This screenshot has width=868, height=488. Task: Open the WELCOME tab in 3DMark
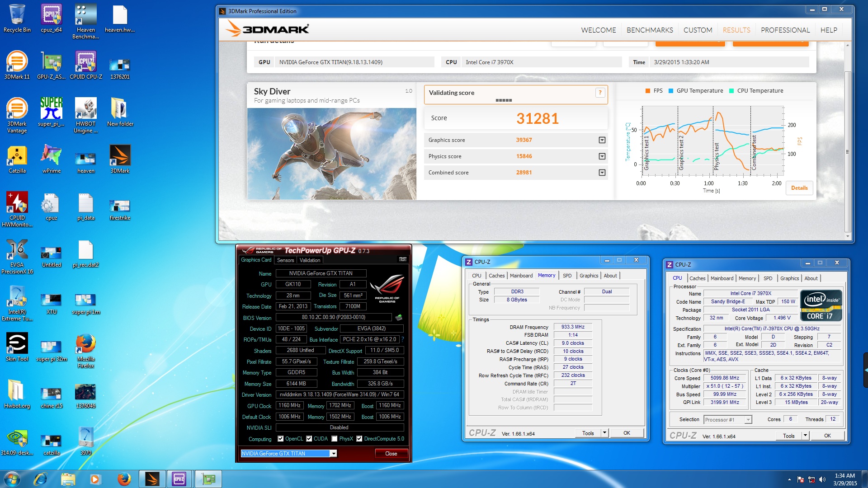[x=599, y=30]
